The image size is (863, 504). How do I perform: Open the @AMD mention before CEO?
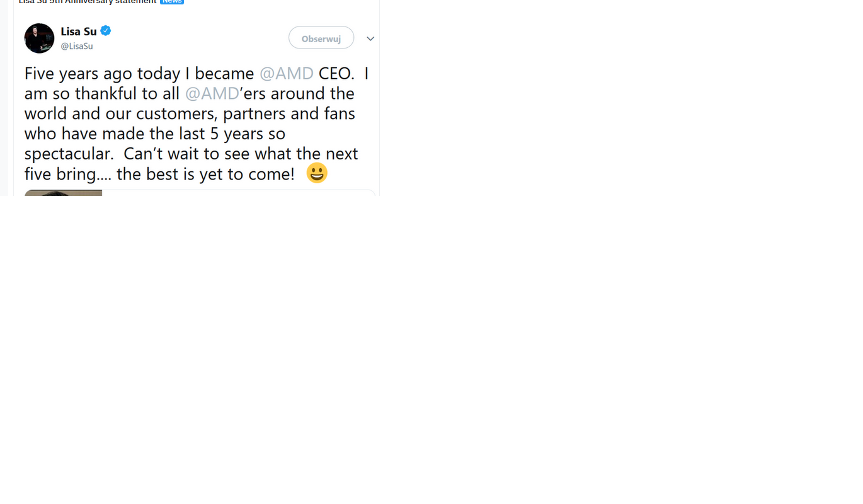click(x=286, y=73)
